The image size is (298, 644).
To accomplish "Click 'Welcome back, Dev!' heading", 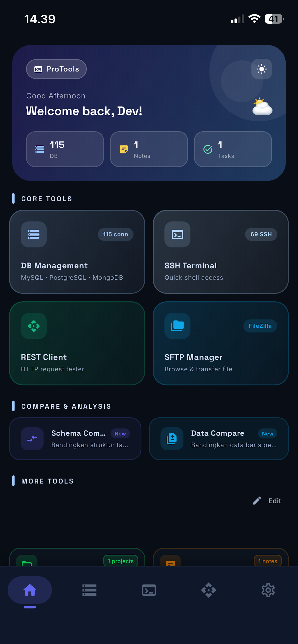I will pyautogui.click(x=84, y=111).
